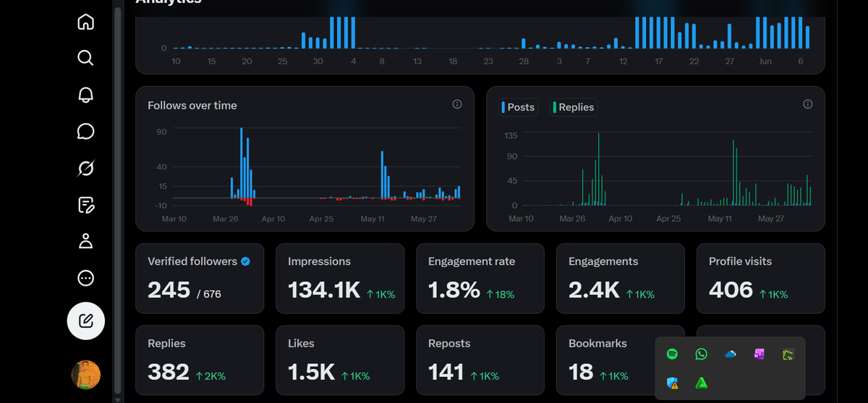Screen dimensions: 868x403
Task: Click the '245' verified followers count
Action: coord(169,290)
